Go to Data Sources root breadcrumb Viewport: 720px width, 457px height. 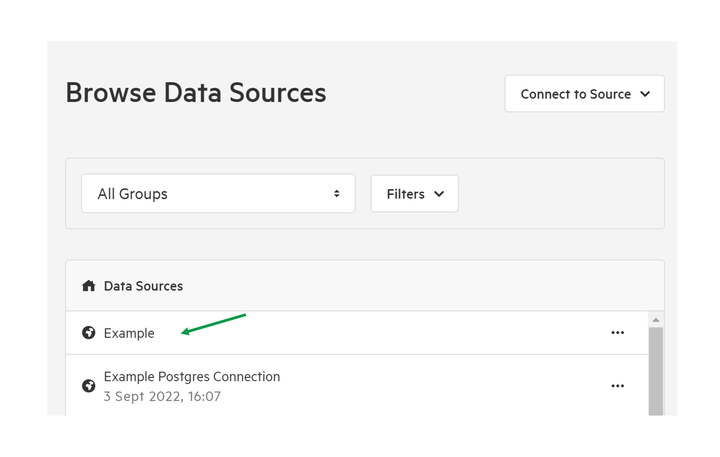coord(143,286)
